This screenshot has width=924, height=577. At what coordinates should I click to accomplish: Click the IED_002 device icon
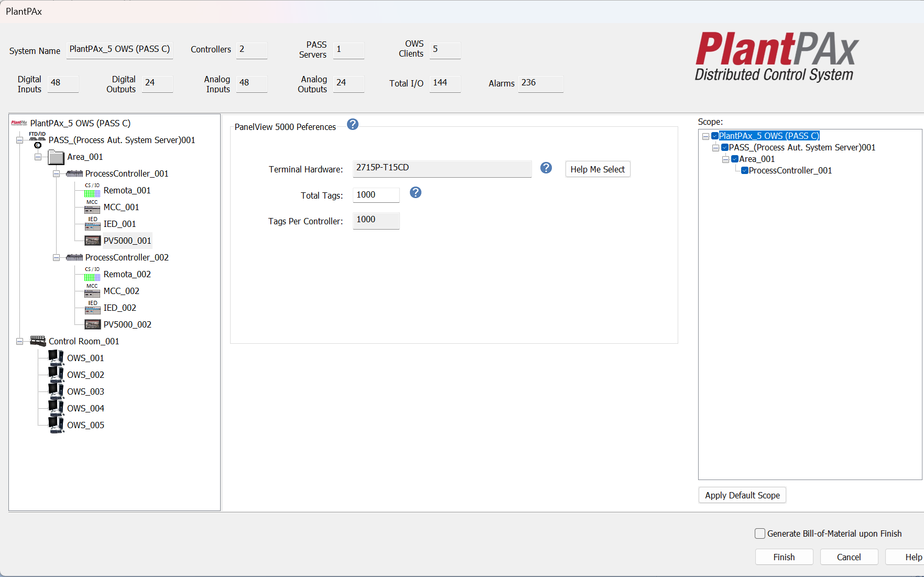[92, 308]
